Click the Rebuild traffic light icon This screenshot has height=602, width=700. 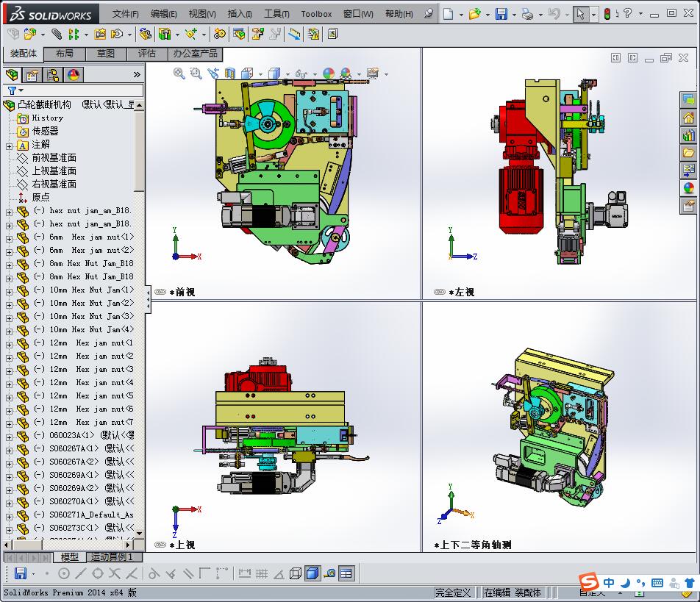[607, 14]
